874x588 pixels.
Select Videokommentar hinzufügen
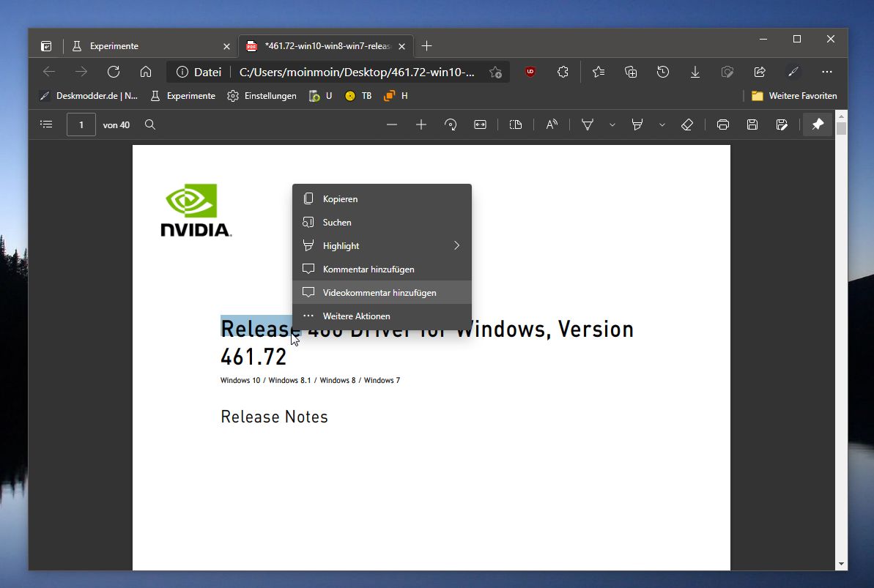coord(382,293)
